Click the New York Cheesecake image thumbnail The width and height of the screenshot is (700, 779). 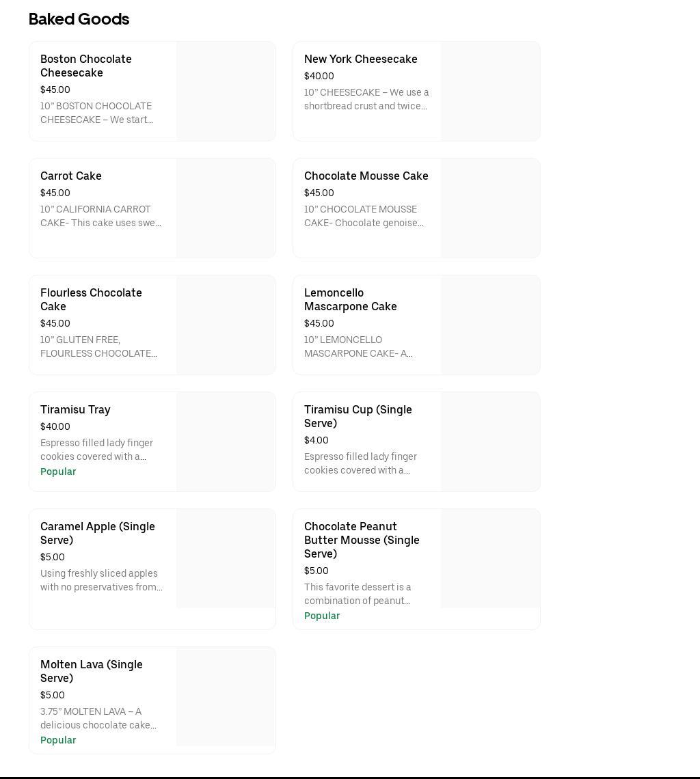490,92
